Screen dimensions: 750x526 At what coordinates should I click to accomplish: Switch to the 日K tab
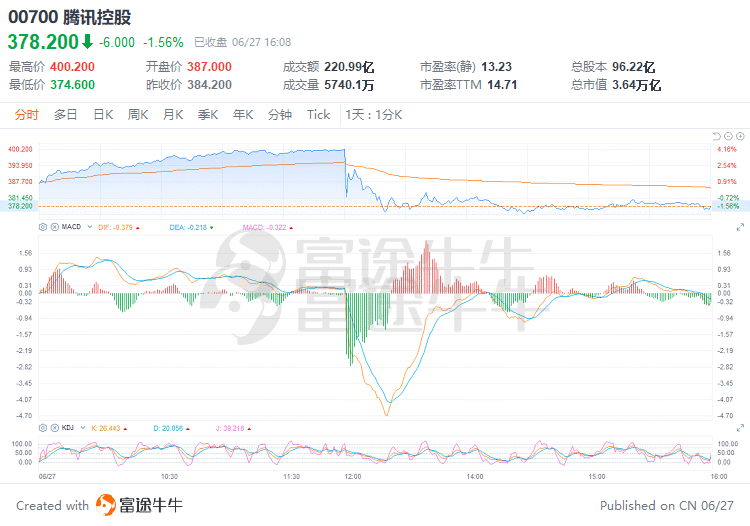point(103,115)
